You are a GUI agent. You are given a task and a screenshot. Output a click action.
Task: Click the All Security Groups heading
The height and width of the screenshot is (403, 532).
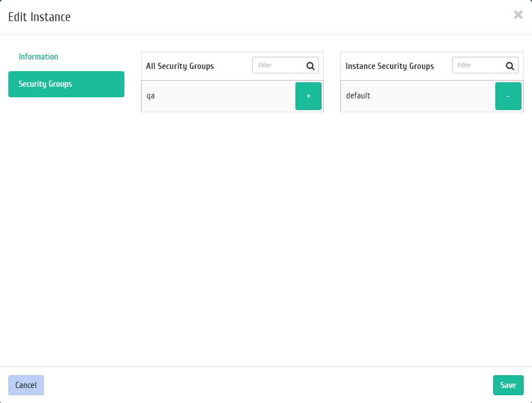180,66
